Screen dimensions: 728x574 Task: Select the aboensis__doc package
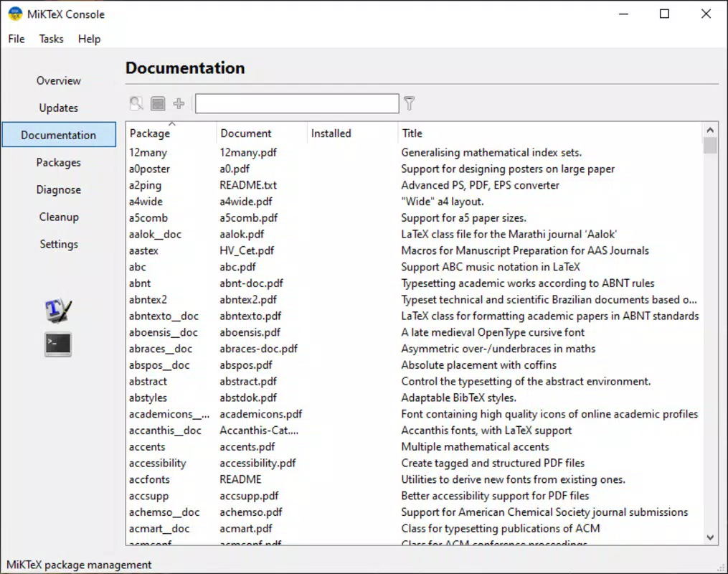tap(164, 332)
